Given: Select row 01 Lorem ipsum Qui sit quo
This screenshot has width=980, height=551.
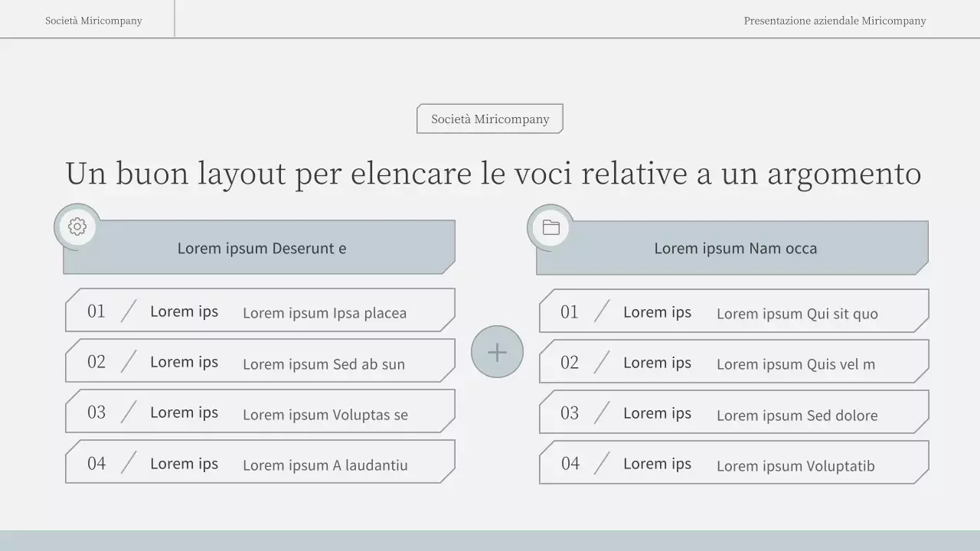Looking at the screenshot, I should pyautogui.click(x=733, y=310).
